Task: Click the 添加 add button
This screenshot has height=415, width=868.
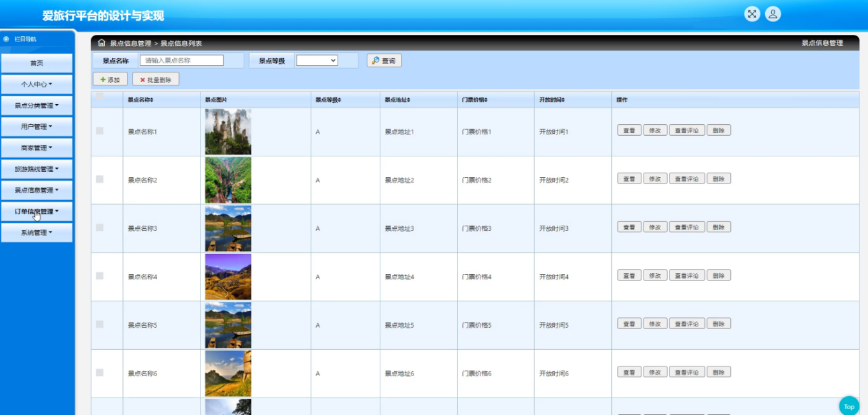Action: point(111,80)
